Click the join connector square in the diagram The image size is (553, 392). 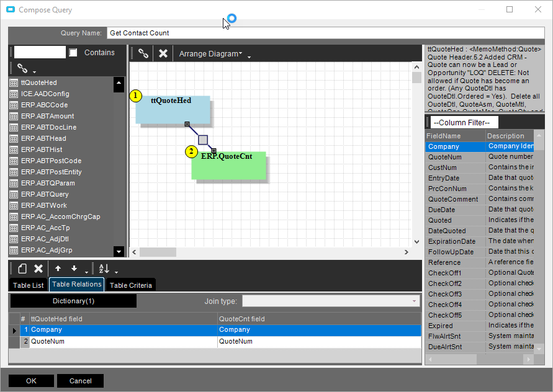pyautogui.click(x=203, y=140)
